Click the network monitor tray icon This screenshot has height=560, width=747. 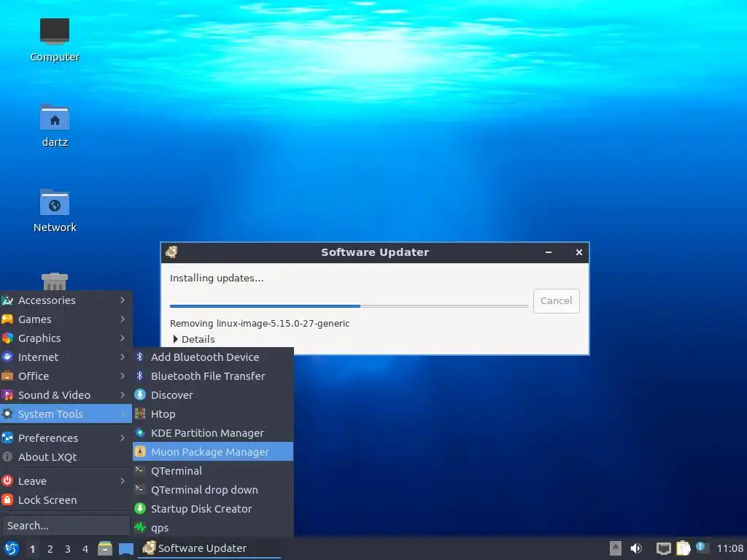coord(663,548)
